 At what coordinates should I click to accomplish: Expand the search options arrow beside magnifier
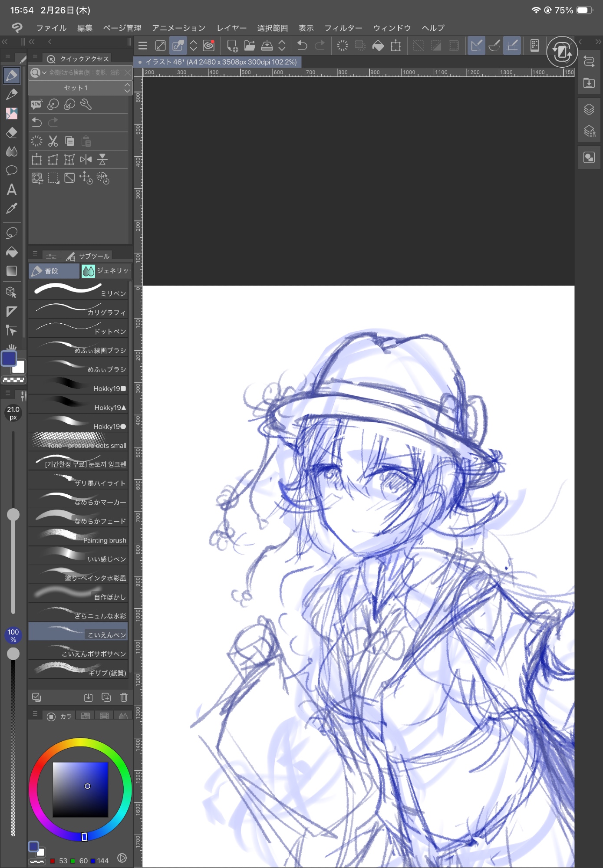click(44, 72)
